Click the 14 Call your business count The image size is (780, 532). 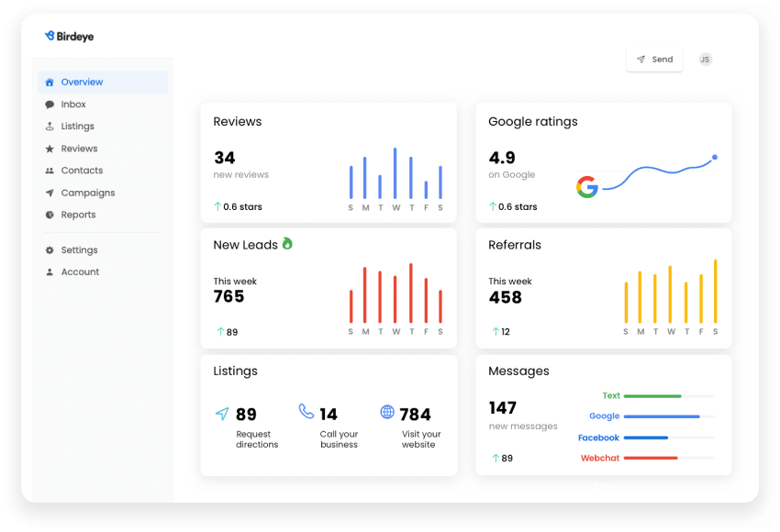329,415
